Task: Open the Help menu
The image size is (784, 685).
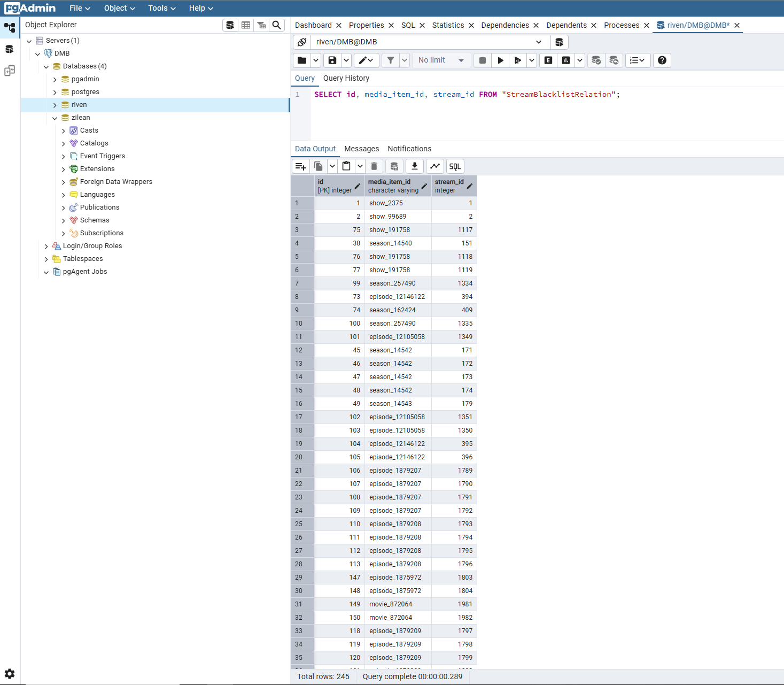Action: click(x=201, y=8)
